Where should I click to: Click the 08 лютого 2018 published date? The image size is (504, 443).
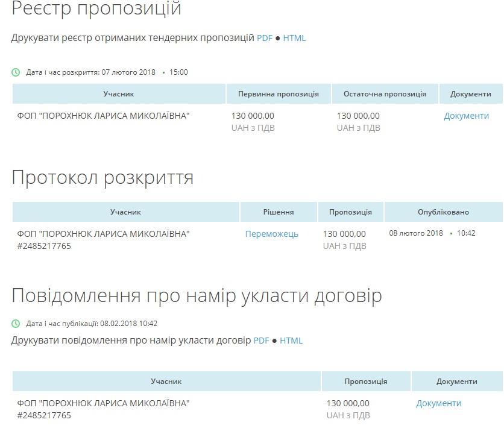(416, 233)
